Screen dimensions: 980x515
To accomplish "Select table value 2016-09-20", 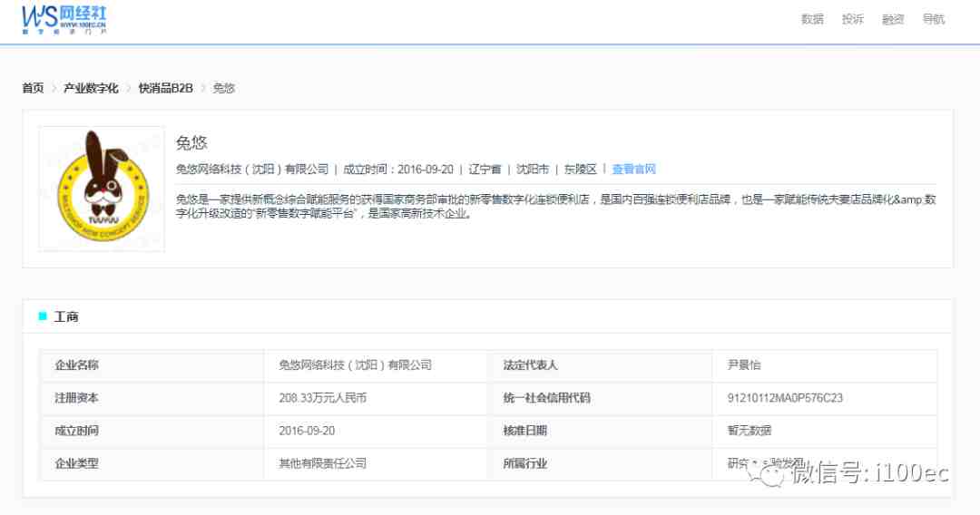I will point(307,431).
